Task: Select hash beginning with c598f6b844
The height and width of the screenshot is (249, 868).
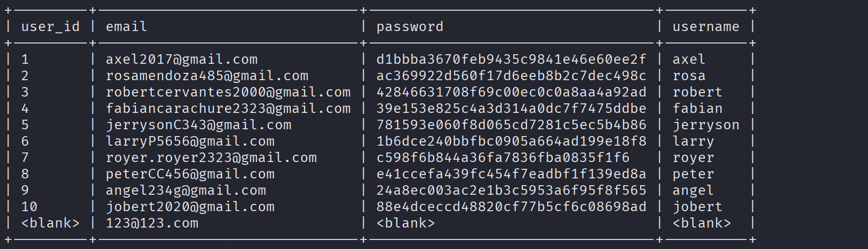Action: point(503,158)
